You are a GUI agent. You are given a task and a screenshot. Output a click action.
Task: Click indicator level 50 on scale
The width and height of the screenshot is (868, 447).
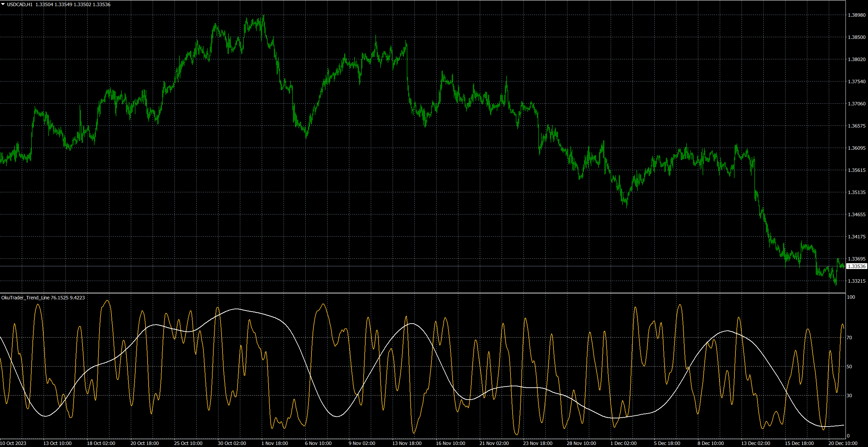849,367
